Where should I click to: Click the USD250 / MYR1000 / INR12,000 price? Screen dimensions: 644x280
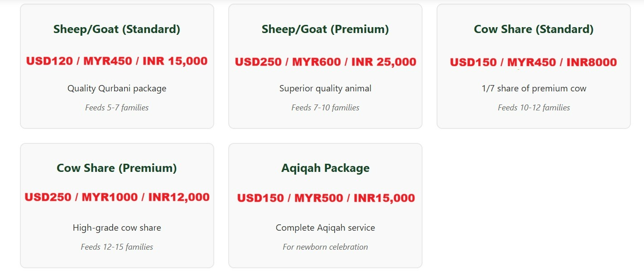[x=117, y=197]
